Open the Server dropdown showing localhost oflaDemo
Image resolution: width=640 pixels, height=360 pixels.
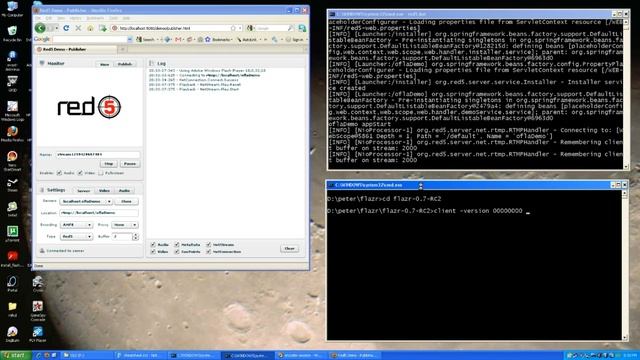[86, 202]
